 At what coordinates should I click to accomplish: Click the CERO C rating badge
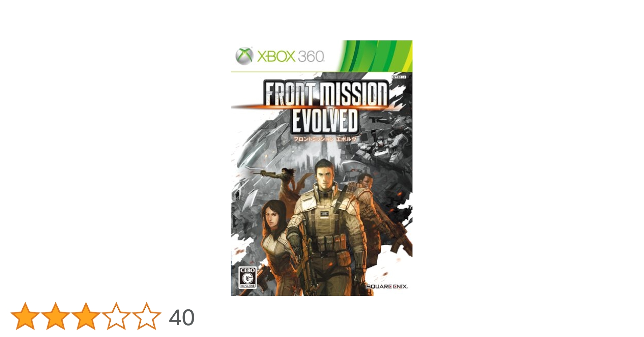247,277
